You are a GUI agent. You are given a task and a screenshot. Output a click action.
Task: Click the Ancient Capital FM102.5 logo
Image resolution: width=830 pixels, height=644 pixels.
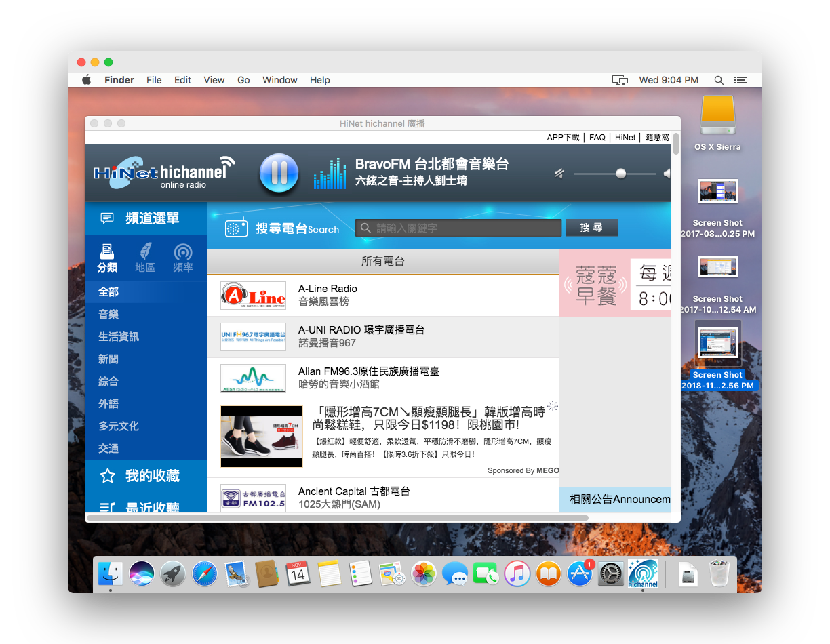[x=254, y=499]
